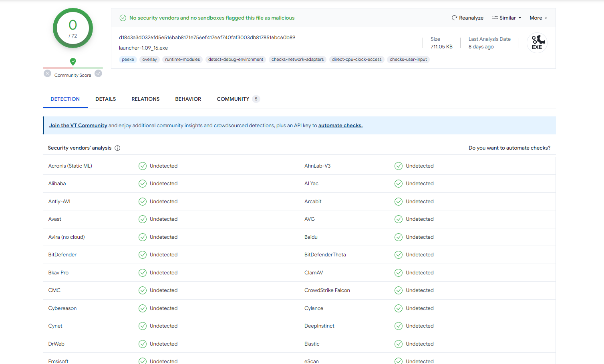This screenshot has width=604, height=364.
Task: Click the DeepInstinct vendor name
Action: tap(319, 326)
